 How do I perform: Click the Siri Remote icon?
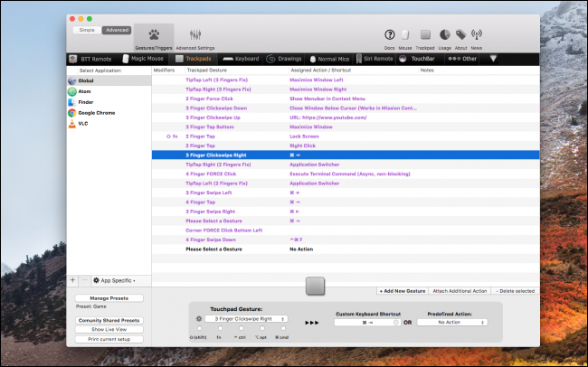359,59
